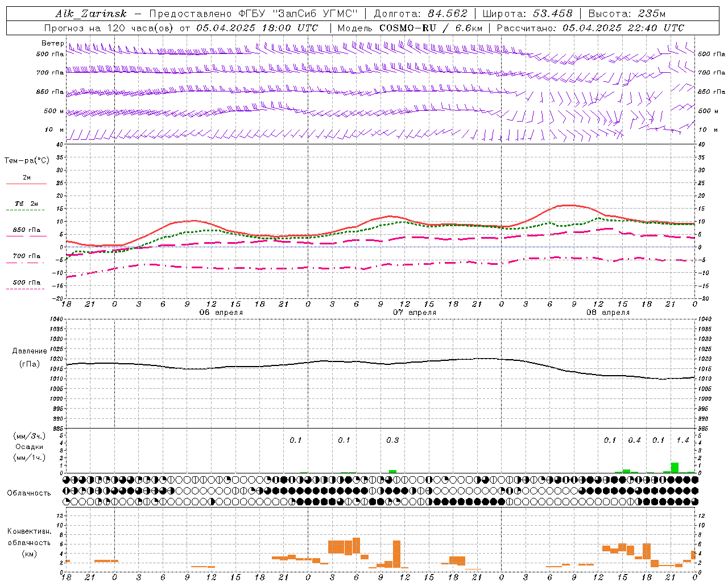
Task: Click the longitude value 84.562
Action: coord(448,14)
